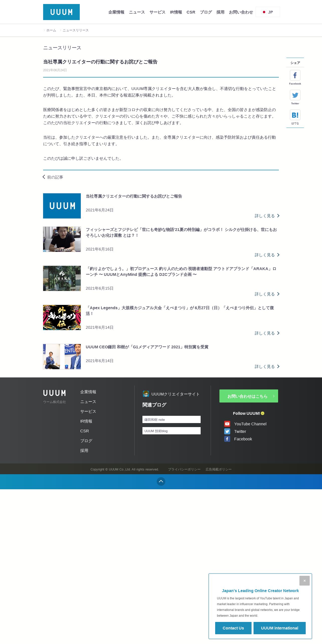The image size is (322, 644).
Task: Open the えぺまつり外伝 thumbnail
Action: point(62,317)
